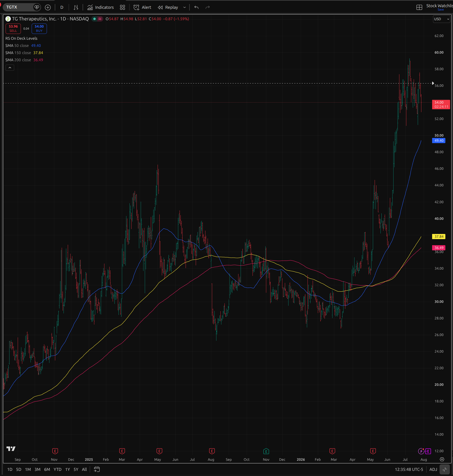This screenshot has width=453, height=476.
Task: Click the green earnings marker
Action: [266, 451]
